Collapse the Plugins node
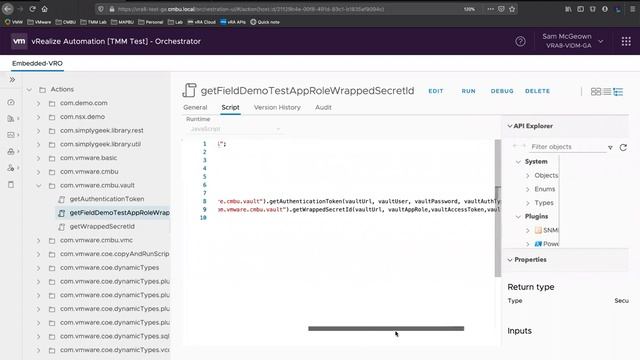The width and height of the screenshot is (640, 360). pyautogui.click(x=518, y=216)
